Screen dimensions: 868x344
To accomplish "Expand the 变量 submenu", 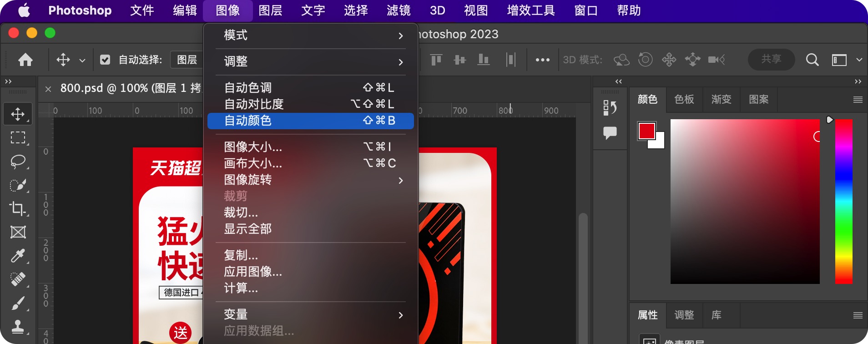I will click(310, 314).
